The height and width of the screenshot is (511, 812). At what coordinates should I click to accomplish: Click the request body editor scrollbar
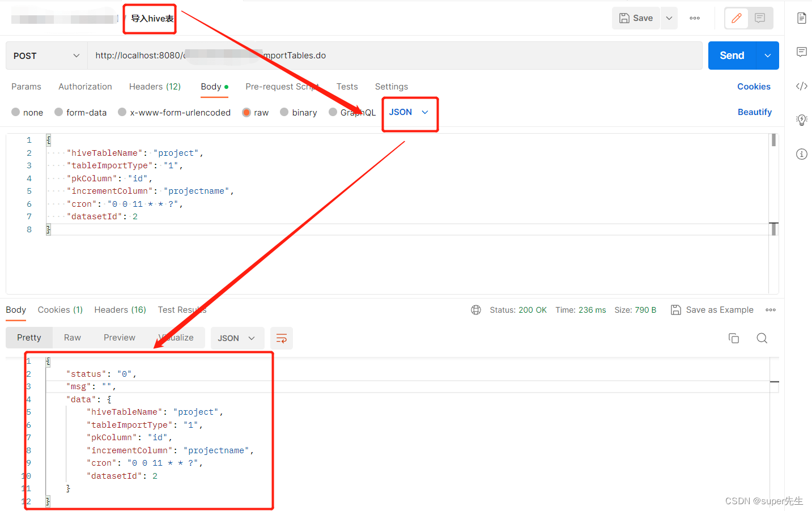point(773,140)
